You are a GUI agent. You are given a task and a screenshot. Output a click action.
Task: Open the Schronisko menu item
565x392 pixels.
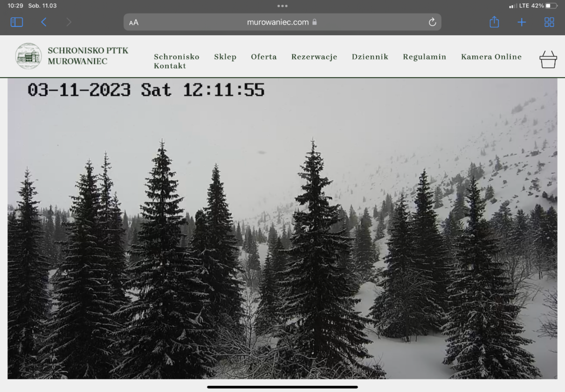coord(177,56)
